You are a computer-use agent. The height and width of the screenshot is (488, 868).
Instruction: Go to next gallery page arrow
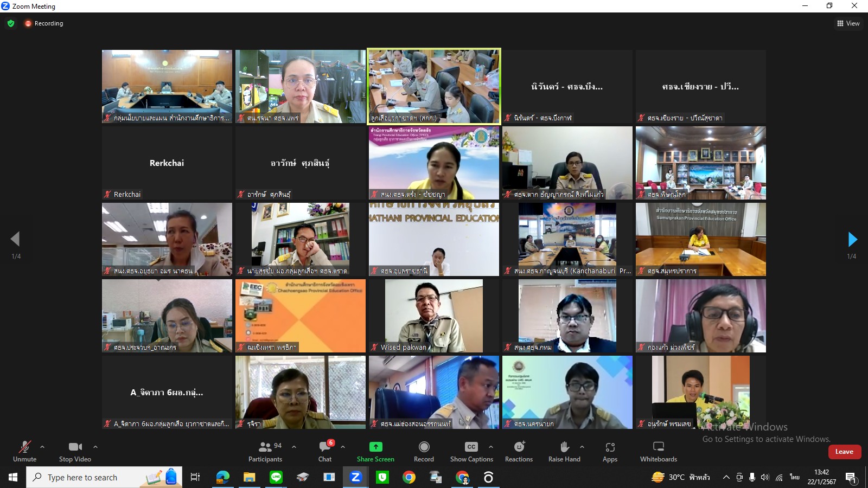[x=852, y=239]
